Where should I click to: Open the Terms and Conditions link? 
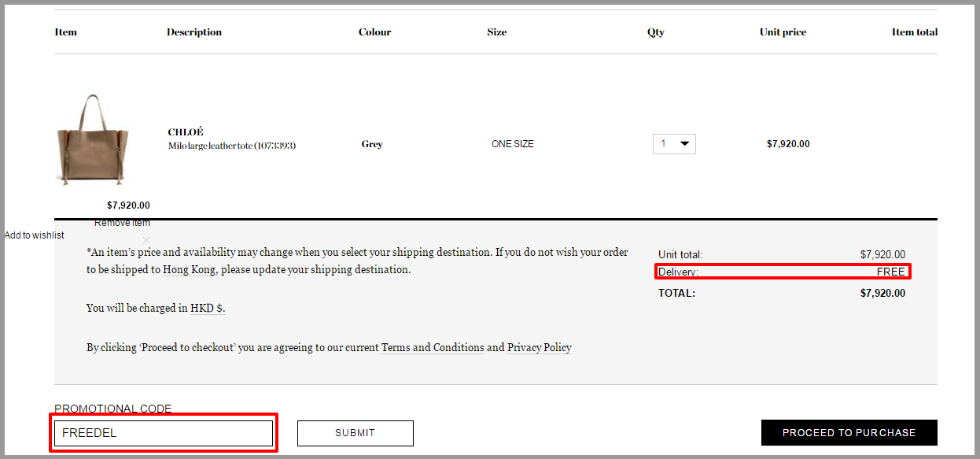[433, 347]
